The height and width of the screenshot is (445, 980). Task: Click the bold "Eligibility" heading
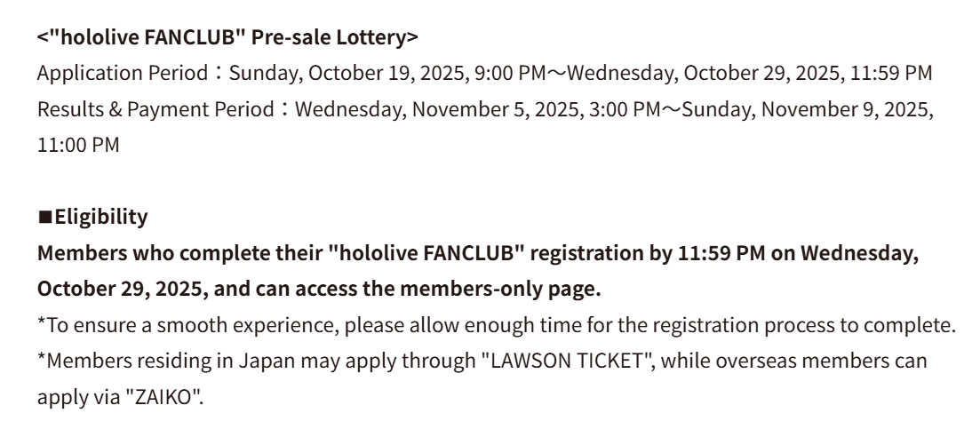tap(100, 217)
